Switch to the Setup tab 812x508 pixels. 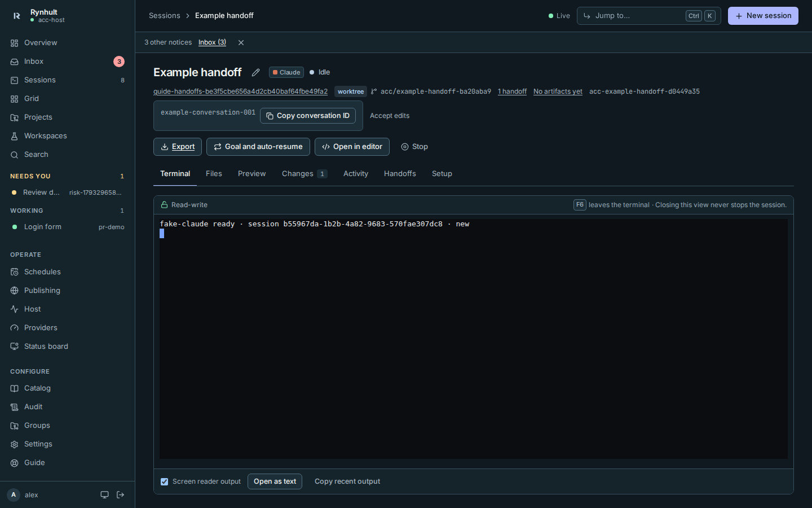click(x=442, y=174)
